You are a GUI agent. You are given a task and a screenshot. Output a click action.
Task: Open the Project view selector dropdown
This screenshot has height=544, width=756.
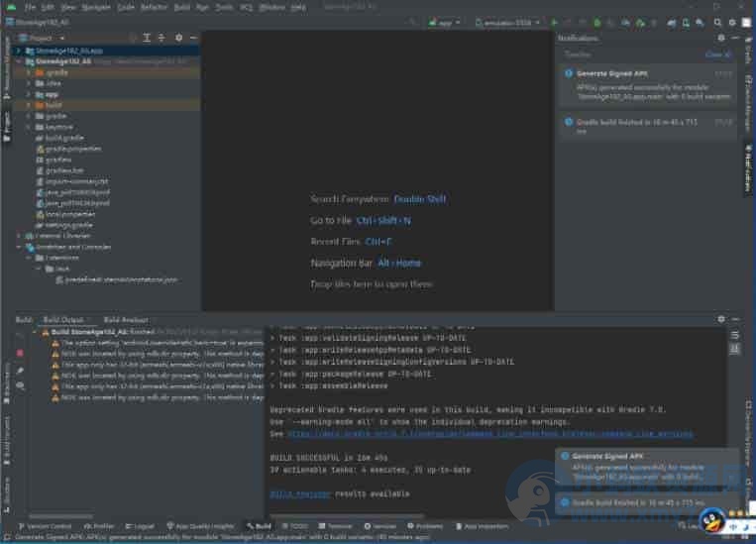click(42, 38)
